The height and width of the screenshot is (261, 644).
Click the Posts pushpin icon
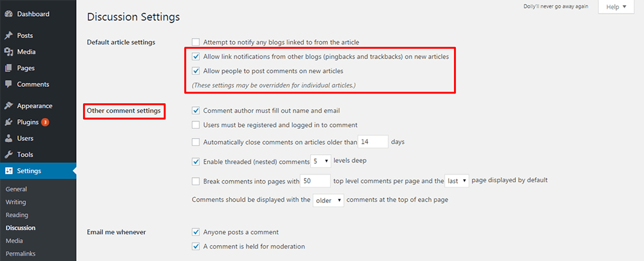[8, 35]
